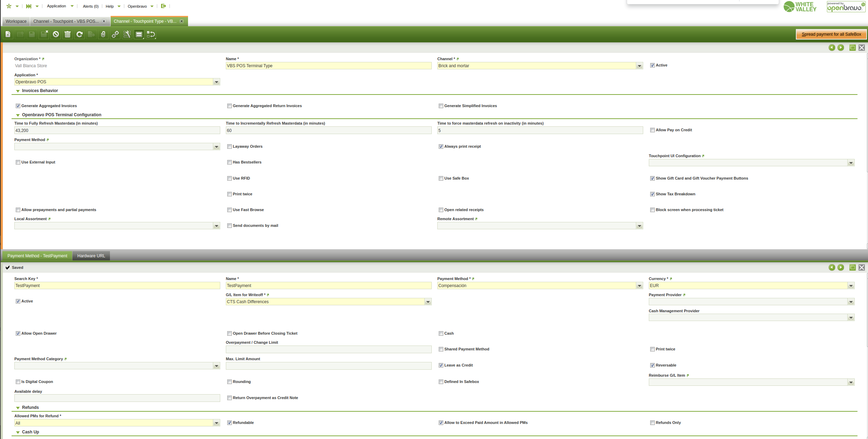Image resolution: width=868 pixels, height=439 pixels.
Task: Uncheck Show Tax Breakdown
Action: pyautogui.click(x=652, y=194)
